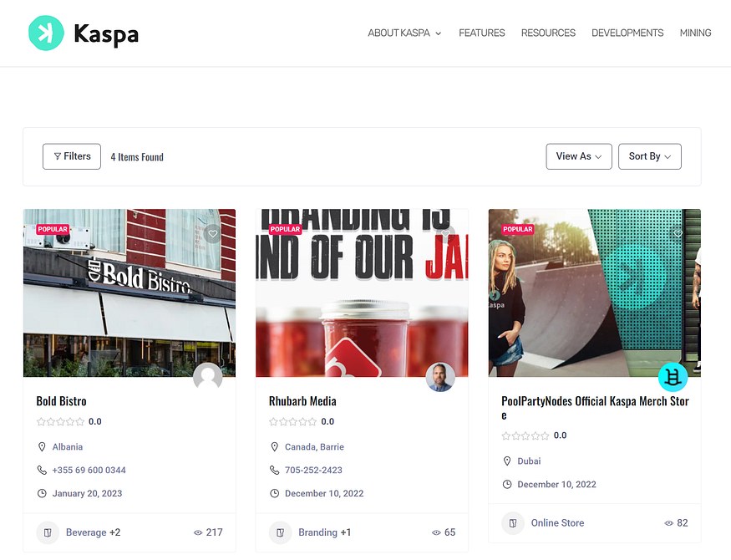Open PoolPartyNodes Official Kaspa Merch Store title
731x560 pixels.
coord(595,408)
